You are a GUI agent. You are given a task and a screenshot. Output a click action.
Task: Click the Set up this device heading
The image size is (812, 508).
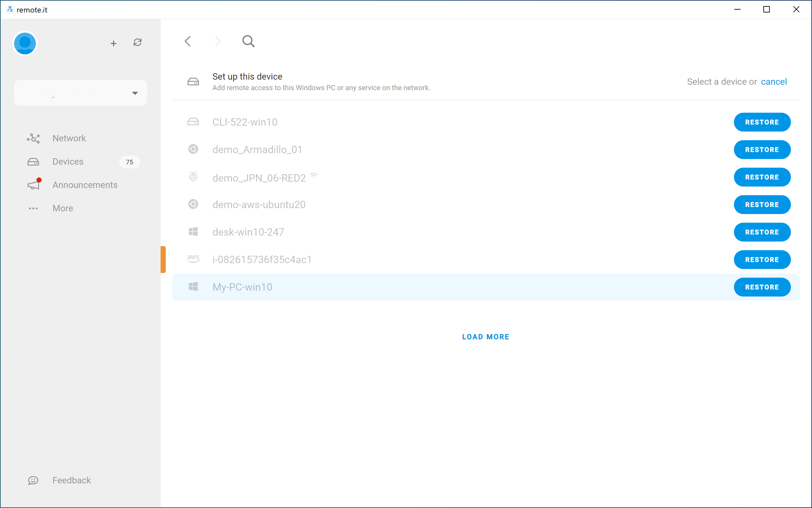tap(247, 77)
